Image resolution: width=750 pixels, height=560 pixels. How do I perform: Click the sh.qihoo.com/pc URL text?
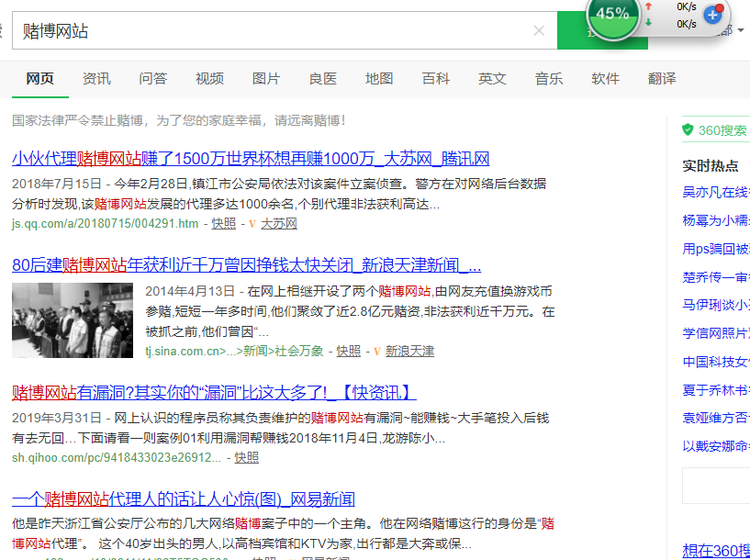tap(117, 458)
